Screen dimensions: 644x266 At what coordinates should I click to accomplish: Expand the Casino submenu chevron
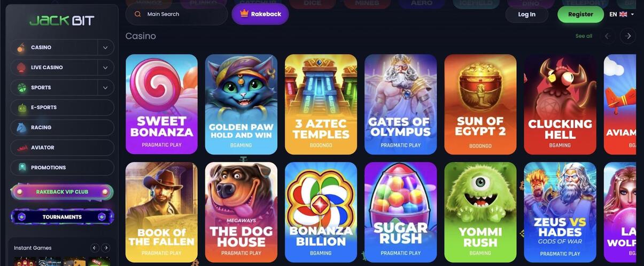coord(105,48)
